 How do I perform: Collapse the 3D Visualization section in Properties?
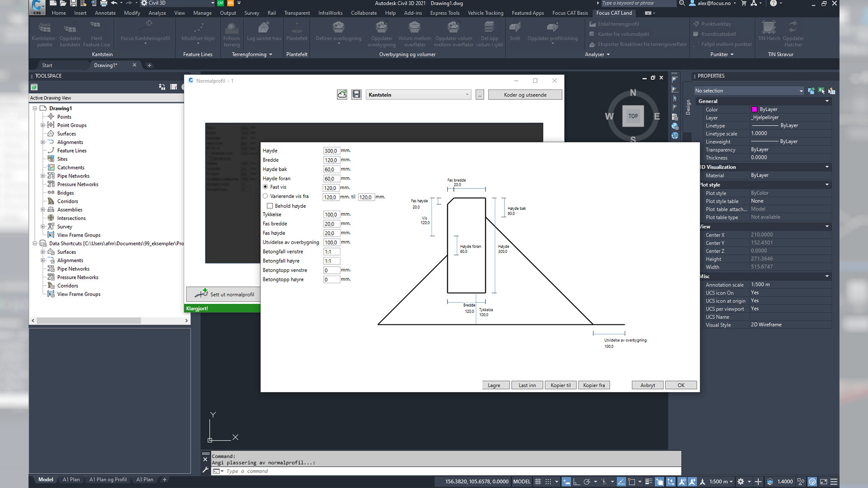tap(827, 167)
